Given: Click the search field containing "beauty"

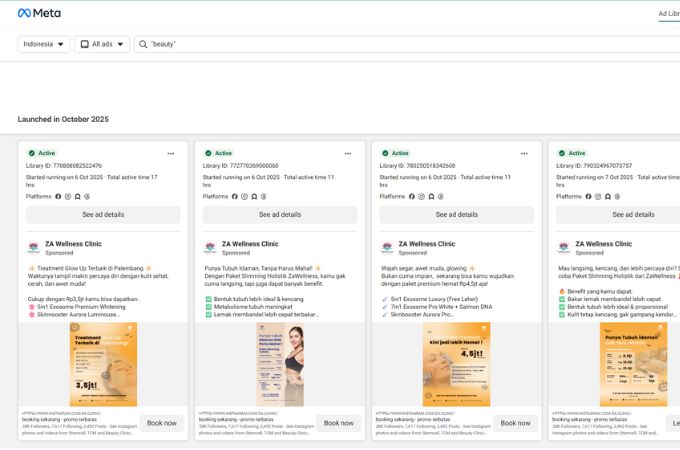Looking at the screenshot, I should (x=400, y=44).
